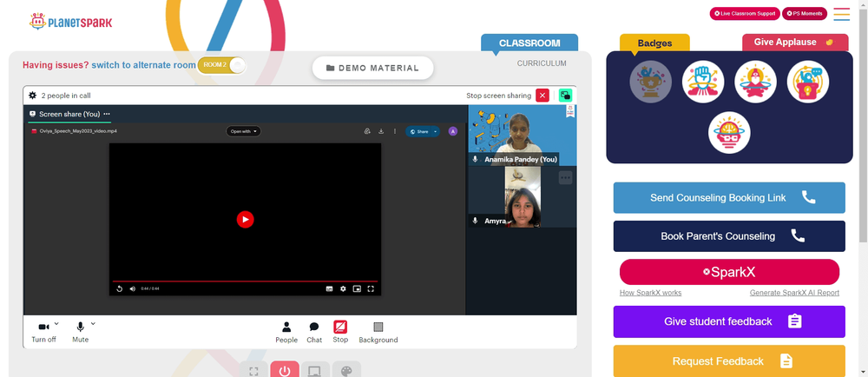The height and width of the screenshot is (377, 868).
Task: Award the raised fist badge
Action: point(703,82)
